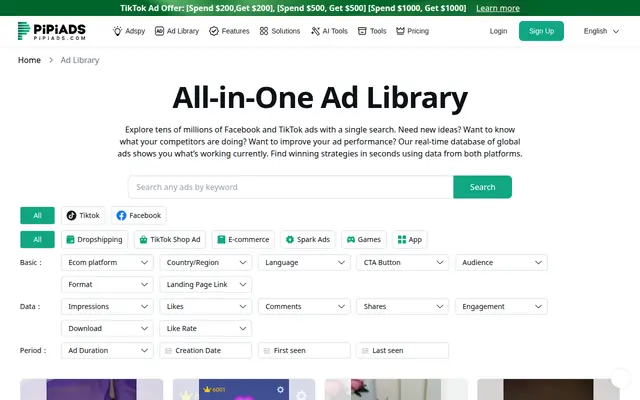This screenshot has height=400, width=640.
Task: Click the Dropshipping filter icon
Action: tap(71, 240)
